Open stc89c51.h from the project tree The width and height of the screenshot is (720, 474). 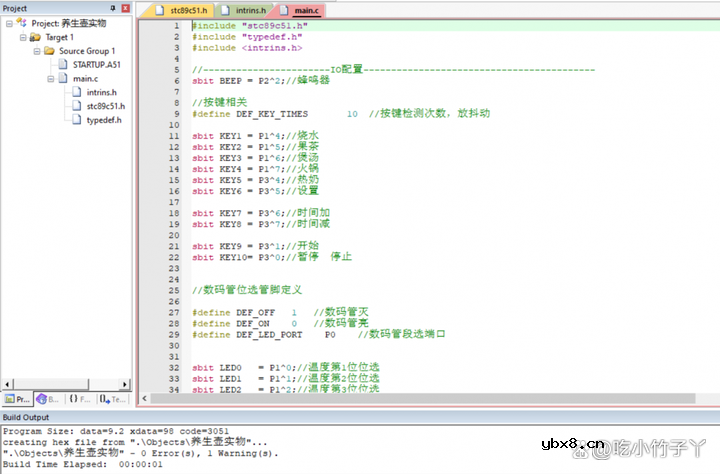106,107
